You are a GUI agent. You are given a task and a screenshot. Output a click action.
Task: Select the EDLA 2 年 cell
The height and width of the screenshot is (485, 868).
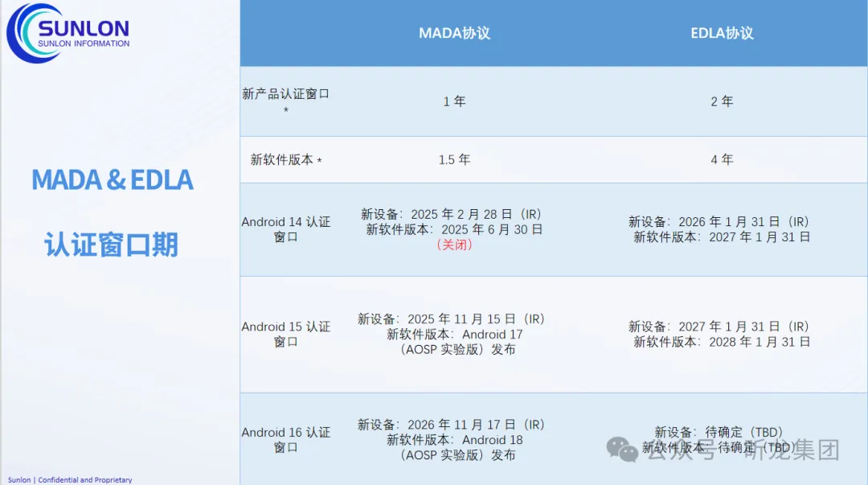pos(721,101)
